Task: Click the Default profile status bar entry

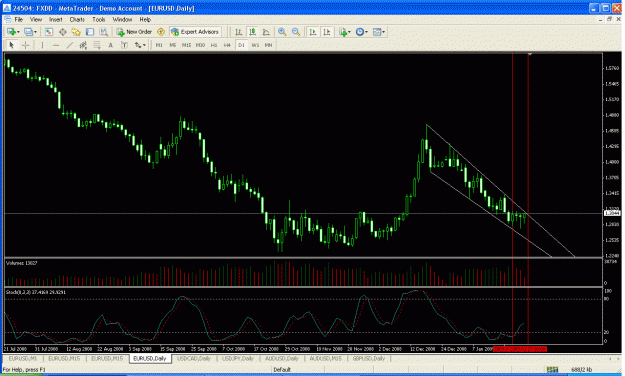Action: click(282, 370)
